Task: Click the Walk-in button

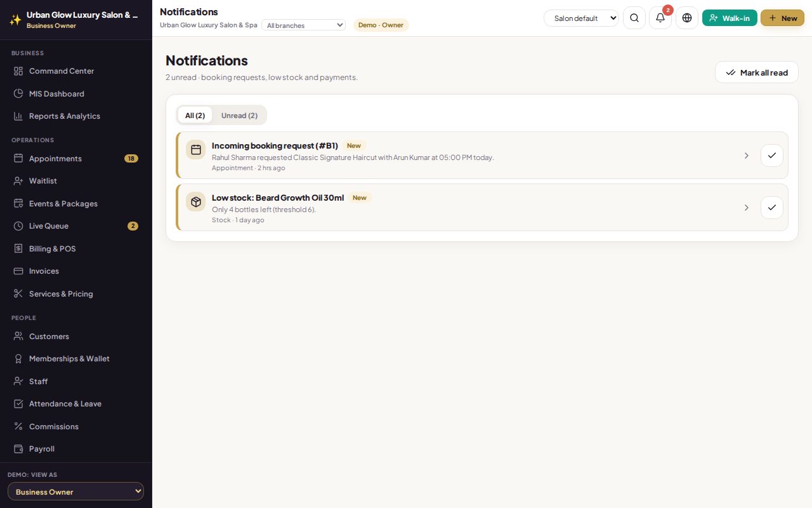Action: tap(730, 18)
